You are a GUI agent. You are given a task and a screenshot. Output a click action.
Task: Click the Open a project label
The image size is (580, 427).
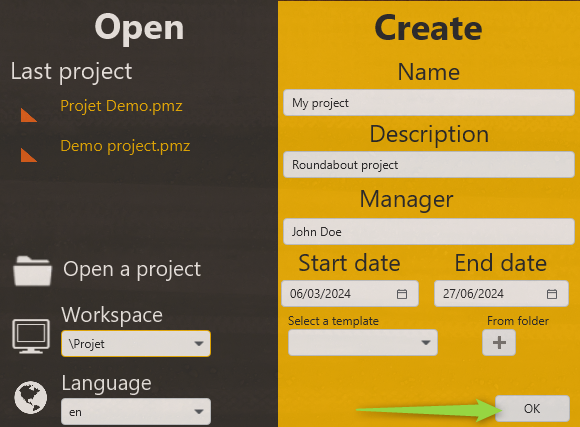(x=132, y=269)
